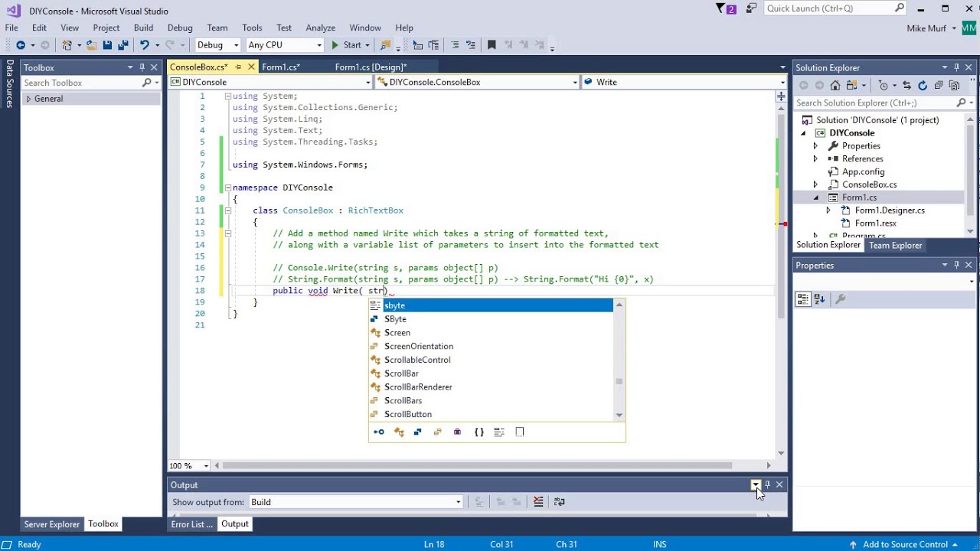The width and height of the screenshot is (980, 551).
Task: Click the Show All Files icon
Action: pyautogui.click(x=954, y=85)
